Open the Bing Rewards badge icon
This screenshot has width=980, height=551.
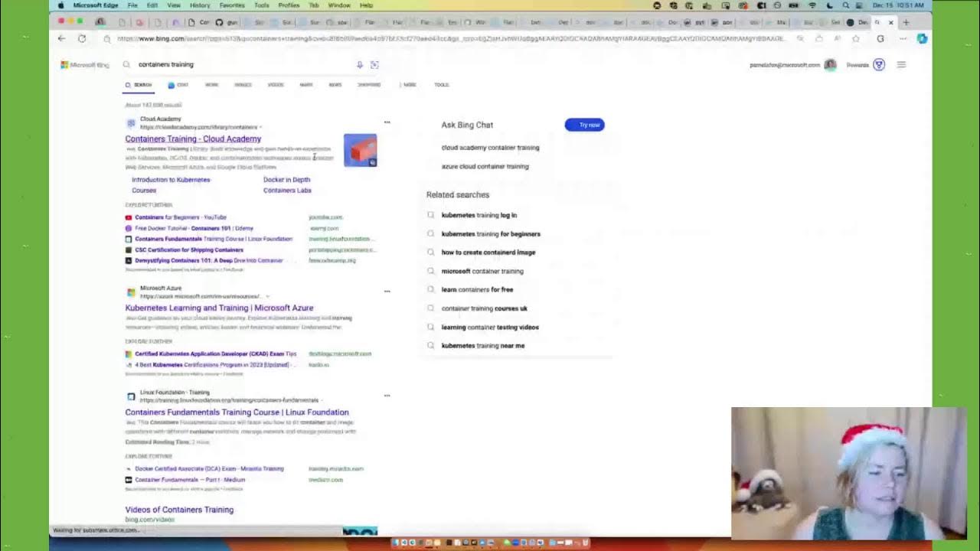click(879, 65)
